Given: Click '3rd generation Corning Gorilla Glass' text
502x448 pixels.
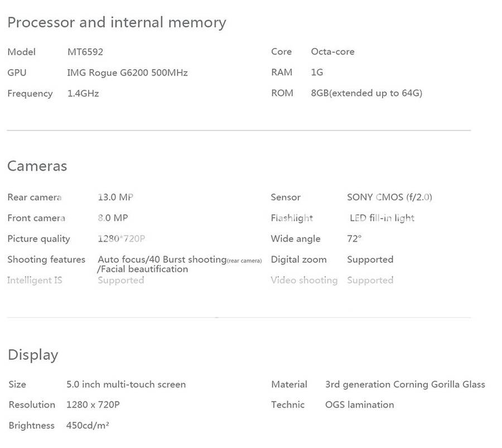Looking at the screenshot, I should [405, 384].
